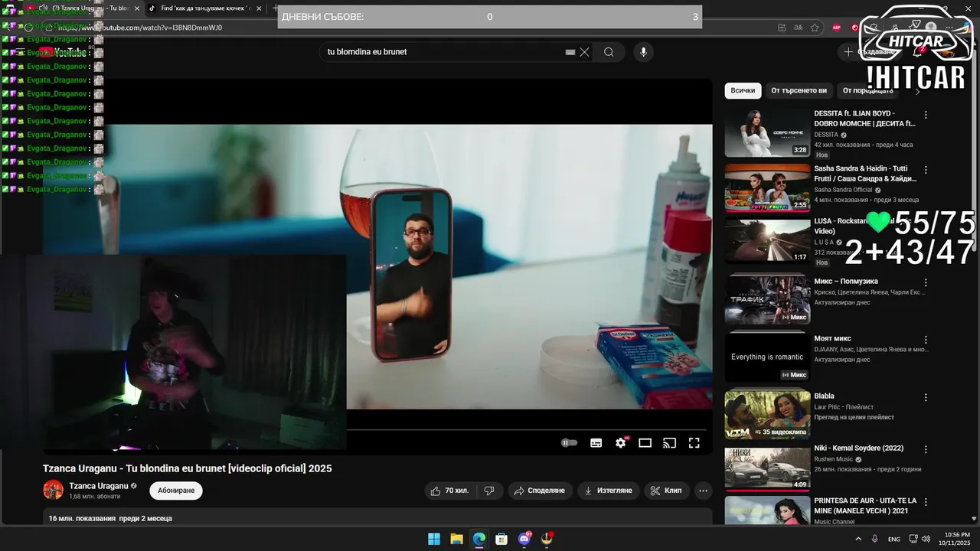Show next filter chips with arrow
This screenshot has height=551, width=980.
point(917,91)
